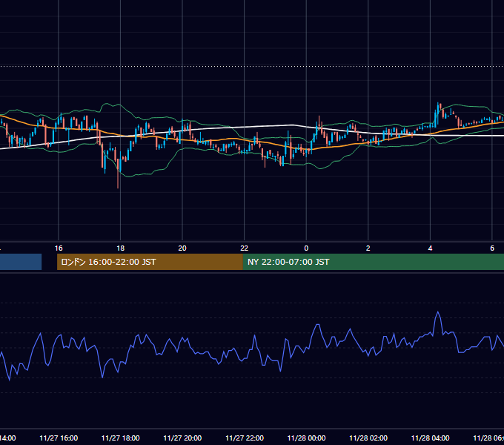Click the "6" hour label on chart axis

(492, 248)
